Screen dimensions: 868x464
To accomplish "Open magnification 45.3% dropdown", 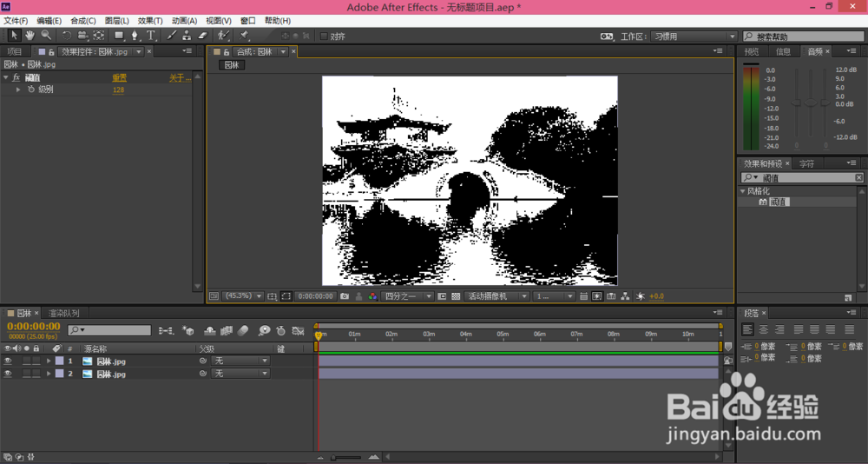I will point(244,296).
